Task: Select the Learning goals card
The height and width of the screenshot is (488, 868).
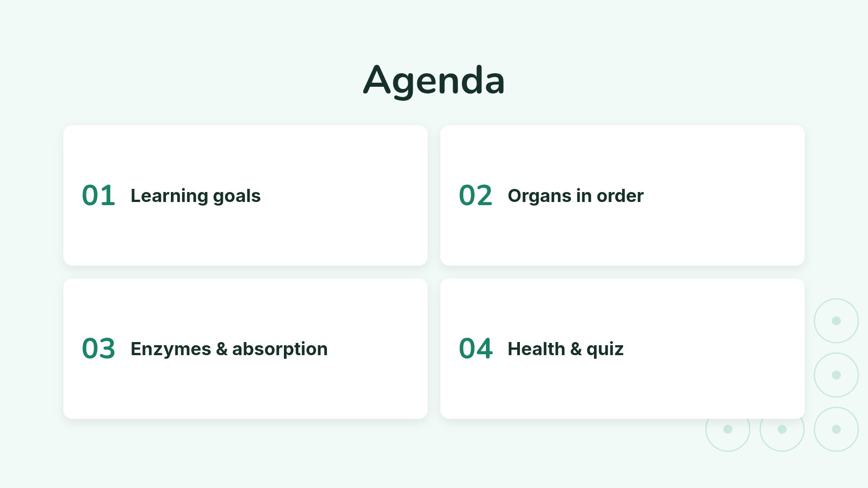Action: [x=245, y=195]
